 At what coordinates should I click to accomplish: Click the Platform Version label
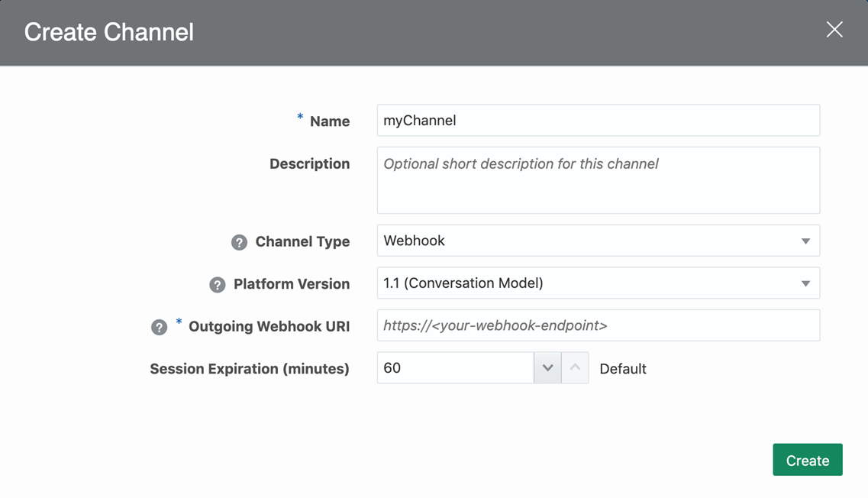coord(292,284)
